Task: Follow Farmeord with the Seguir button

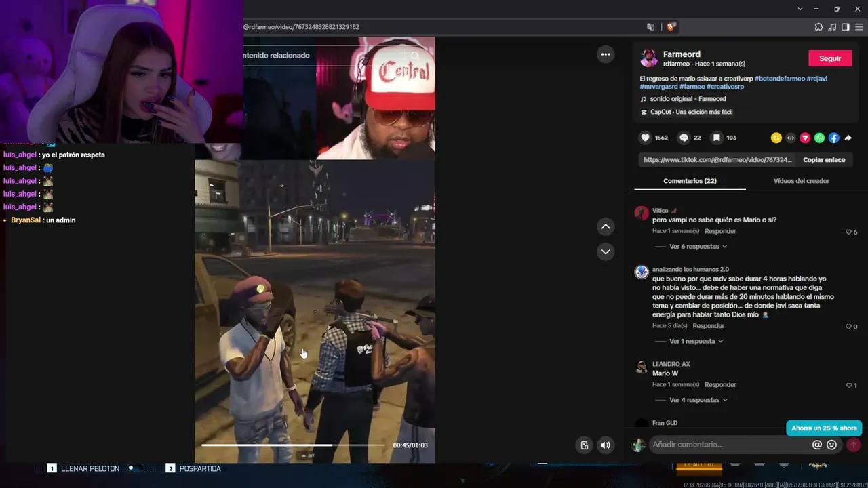Action: point(830,58)
